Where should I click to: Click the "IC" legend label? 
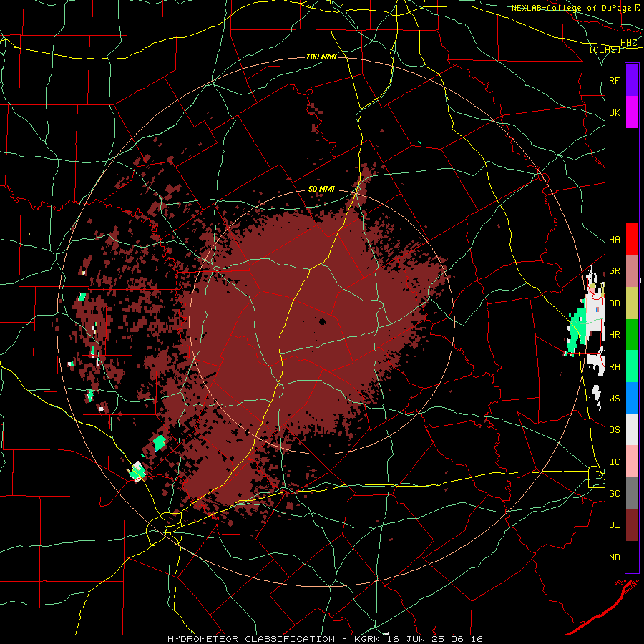tap(615, 462)
